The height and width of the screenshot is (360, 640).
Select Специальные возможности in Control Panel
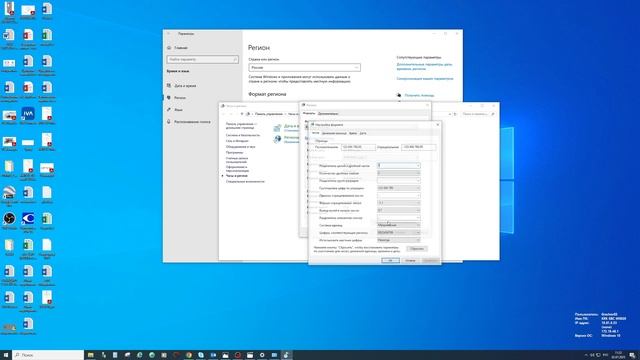245,181
